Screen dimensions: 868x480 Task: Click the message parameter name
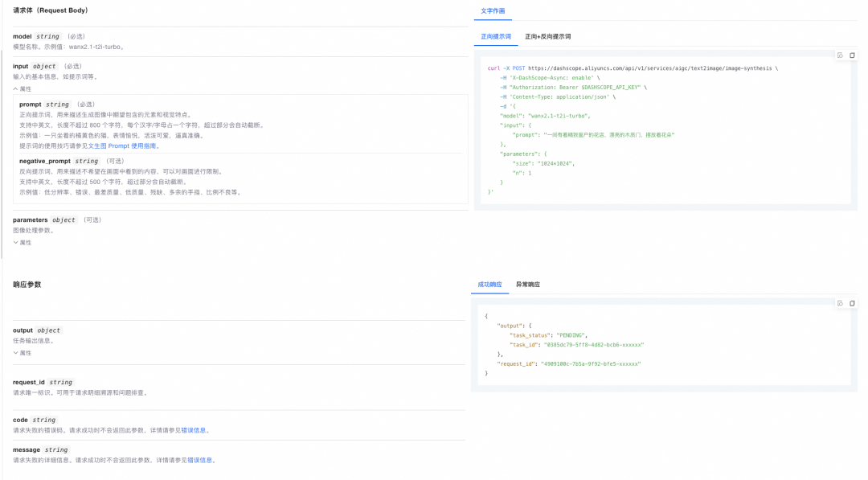point(27,450)
